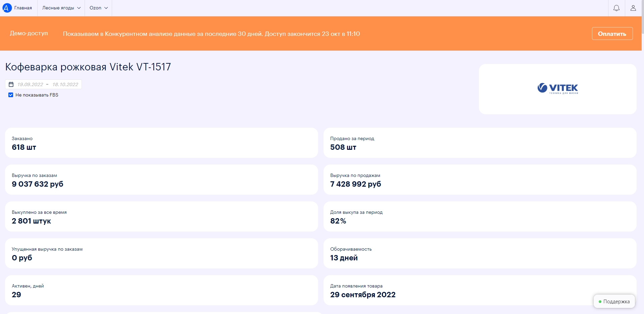Click the value 9 037 632 руб

tap(38, 184)
